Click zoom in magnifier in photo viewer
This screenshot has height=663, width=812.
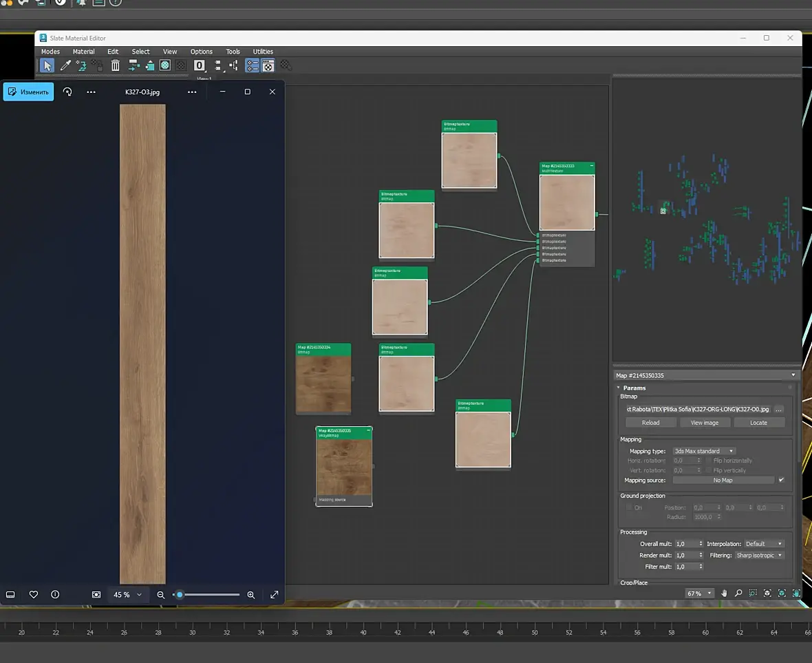[251, 595]
